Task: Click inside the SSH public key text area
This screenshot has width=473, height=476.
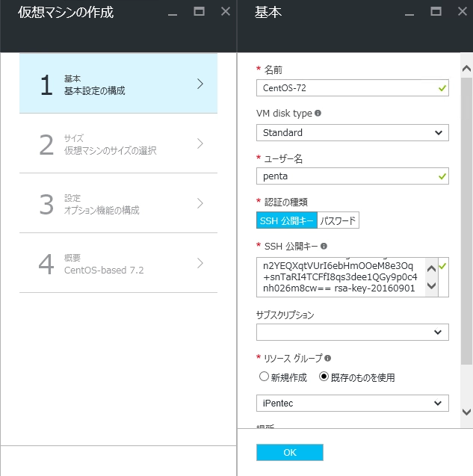Action: click(x=341, y=277)
